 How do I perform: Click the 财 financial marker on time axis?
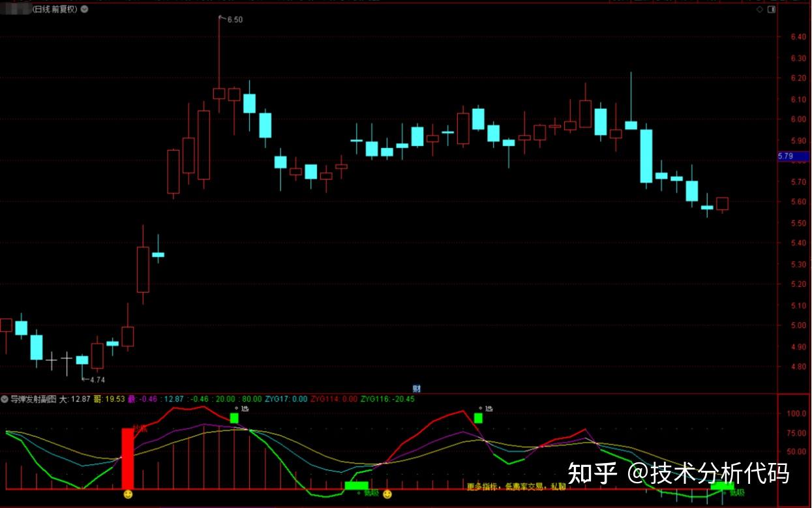417,387
